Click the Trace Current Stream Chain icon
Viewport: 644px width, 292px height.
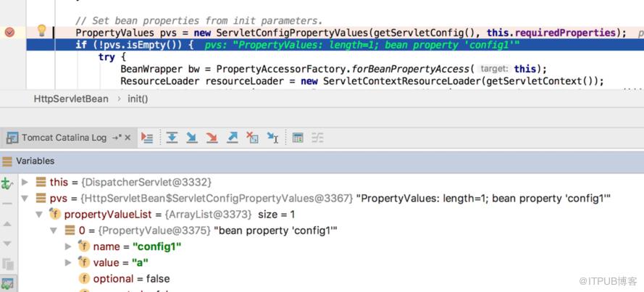[317, 138]
